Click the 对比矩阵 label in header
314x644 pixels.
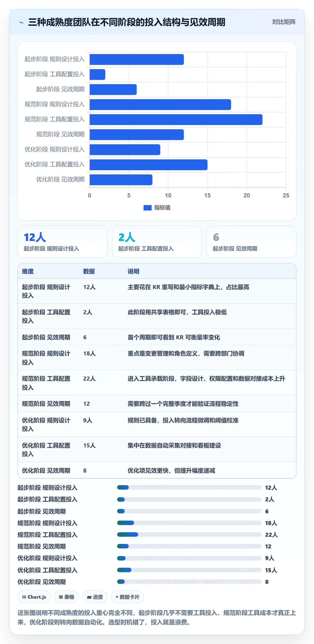[284, 22]
